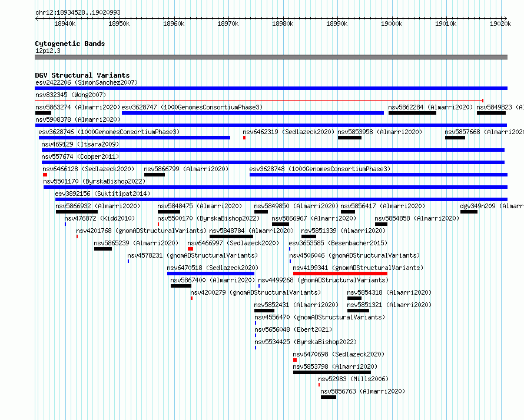
Task: Select the nsv5908378 (Almarri2020) label
Action: click(x=78, y=119)
